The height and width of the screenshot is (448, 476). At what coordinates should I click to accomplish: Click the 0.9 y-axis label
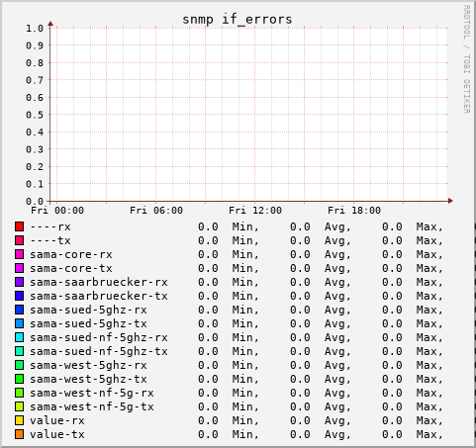(x=35, y=45)
